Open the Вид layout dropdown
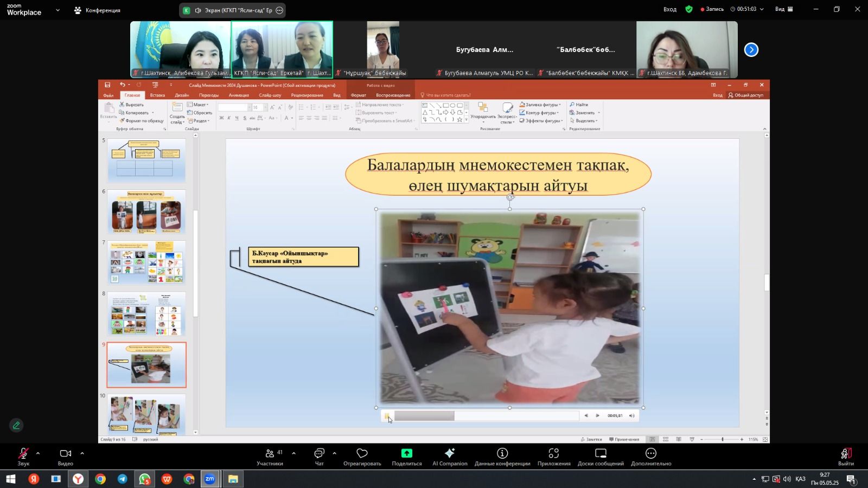 click(x=784, y=9)
